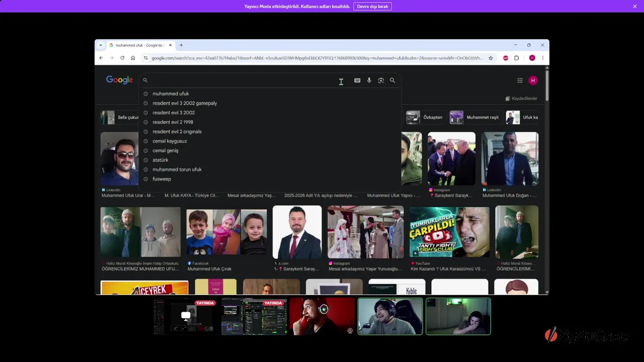Click the Chrome address bar URL
Screen dimensions: 644x362
click(317, 58)
